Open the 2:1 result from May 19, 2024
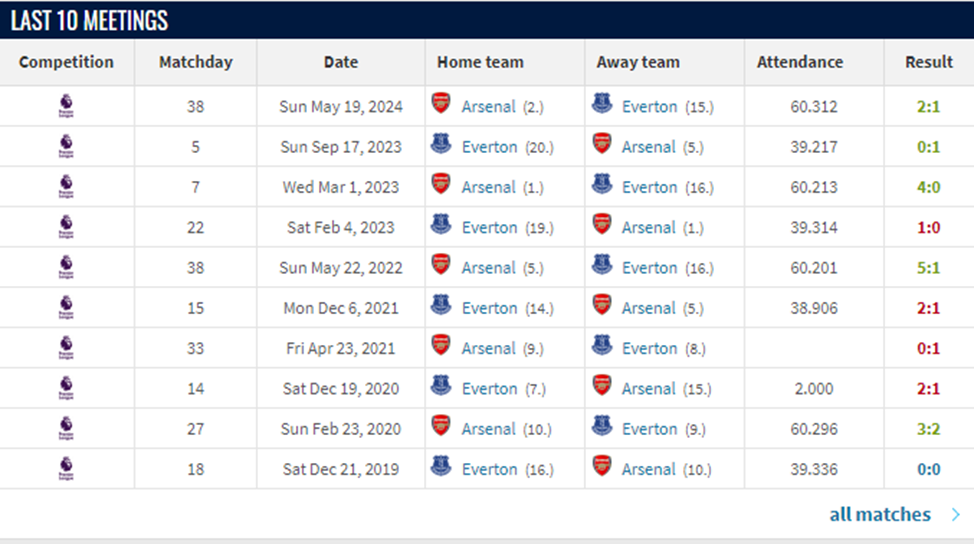This screenshot has height=544, width=974. coord(929,107)
